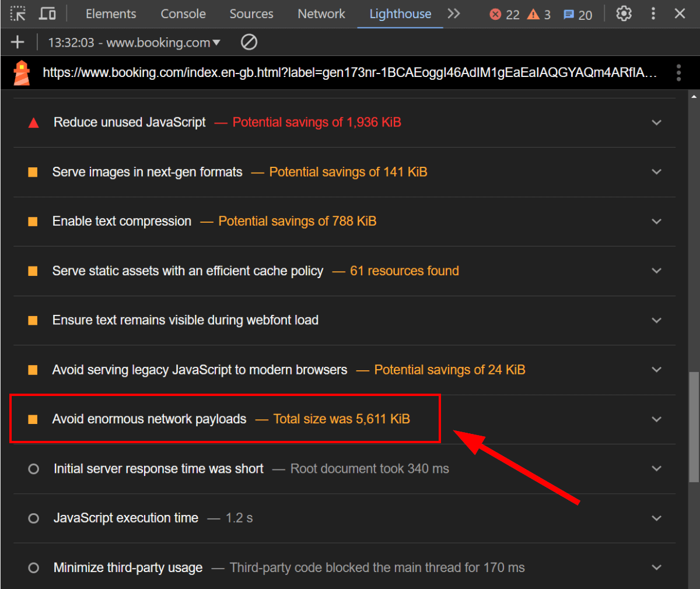Toggle the device toolbar icon
This screenshot has height=589, width=700.
47,13
